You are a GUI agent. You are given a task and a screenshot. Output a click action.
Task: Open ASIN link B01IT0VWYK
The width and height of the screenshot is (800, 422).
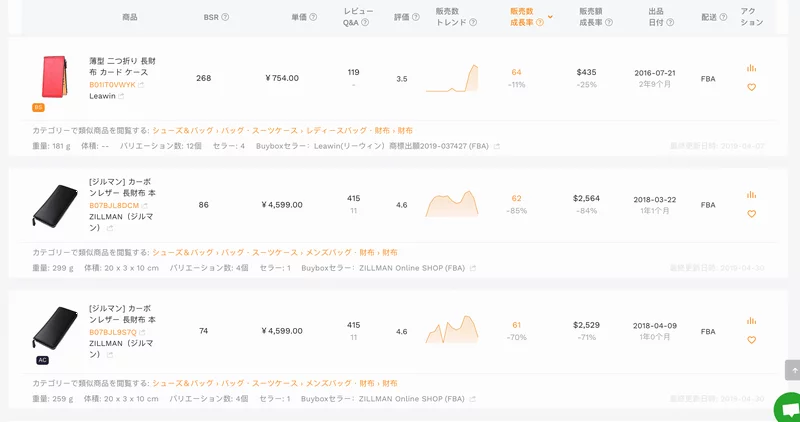112,85
